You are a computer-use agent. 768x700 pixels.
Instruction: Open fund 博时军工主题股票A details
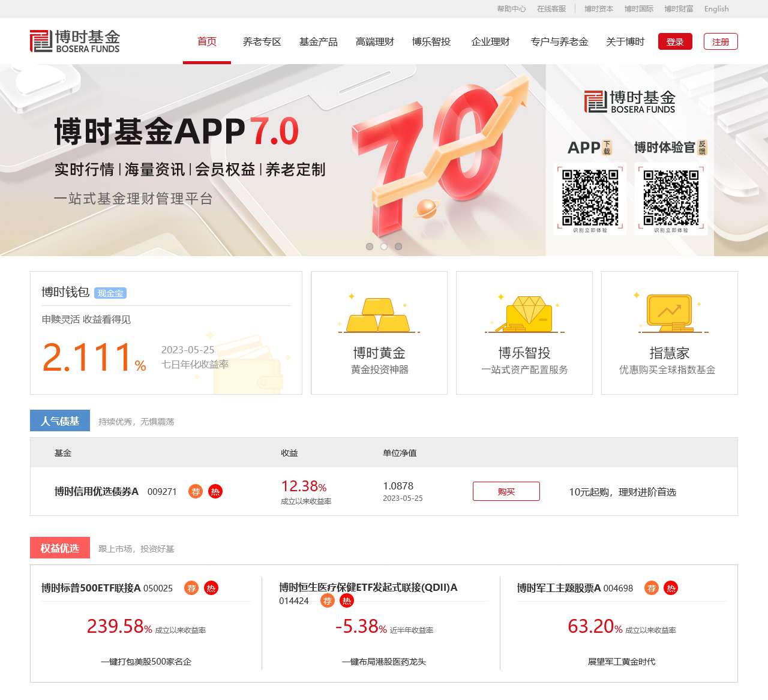tap(559, 588)
